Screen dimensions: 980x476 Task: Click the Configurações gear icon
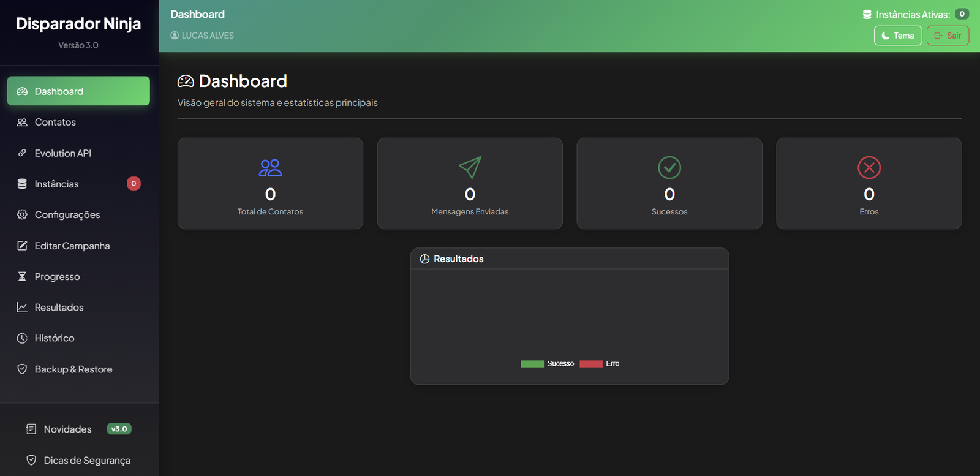22,214
